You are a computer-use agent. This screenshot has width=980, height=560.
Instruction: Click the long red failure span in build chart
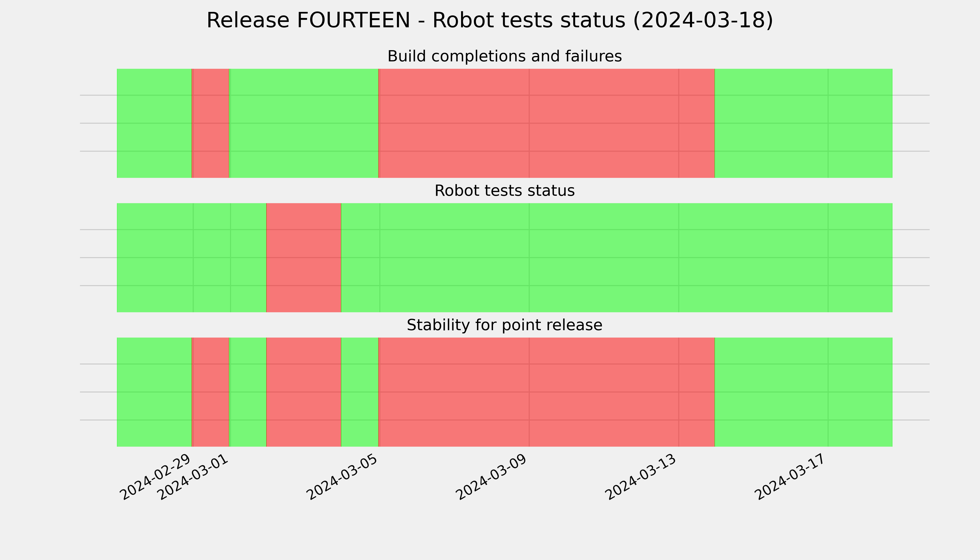(x=546, y=123)
